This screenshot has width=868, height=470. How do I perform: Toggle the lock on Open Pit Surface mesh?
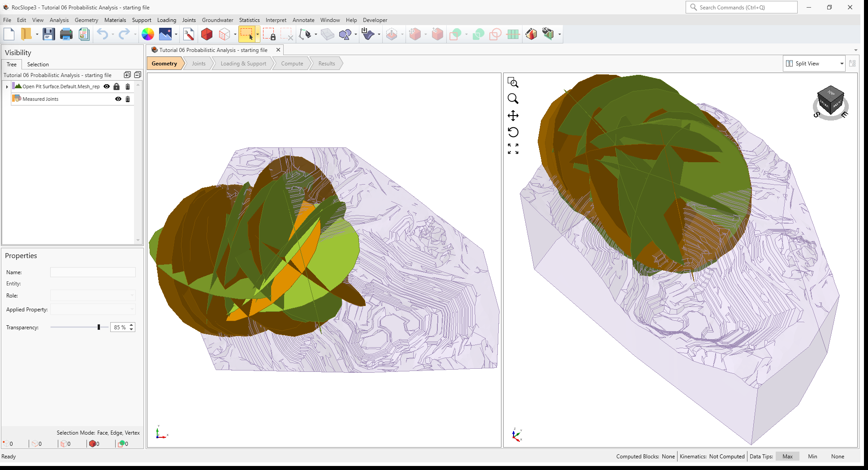tap(117, 86)
